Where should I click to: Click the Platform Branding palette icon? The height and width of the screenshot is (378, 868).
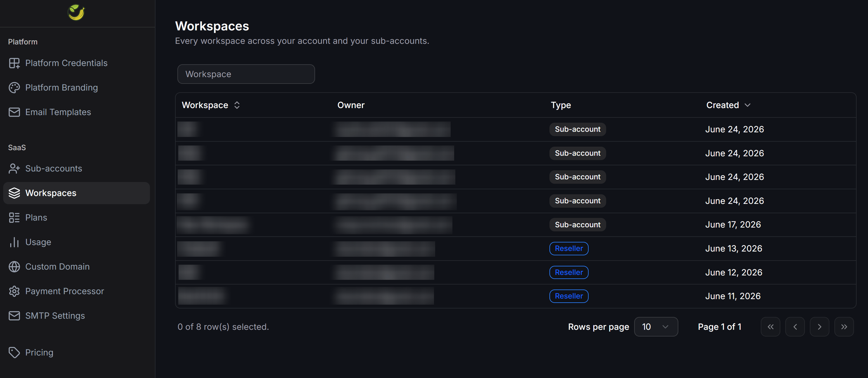coord(14,88)
